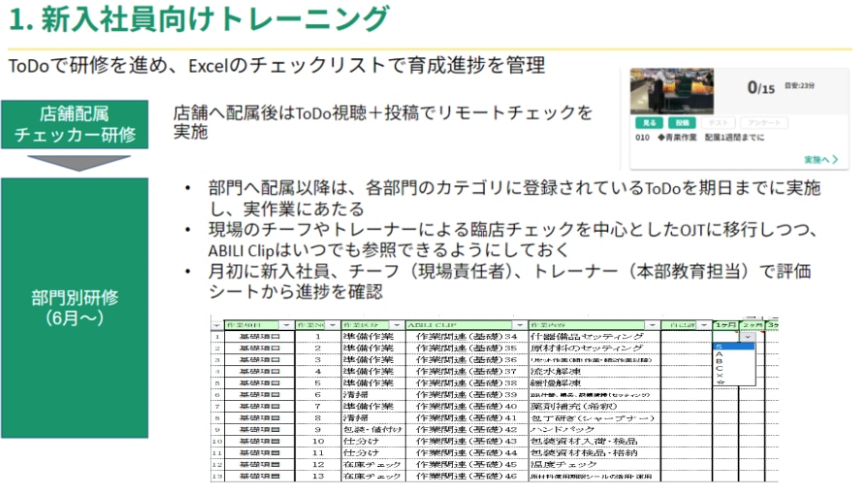Select rating B in the dropdown list
Image resolution: width=868 pixels, height=497 pixels.
click(x=719, y=363)
